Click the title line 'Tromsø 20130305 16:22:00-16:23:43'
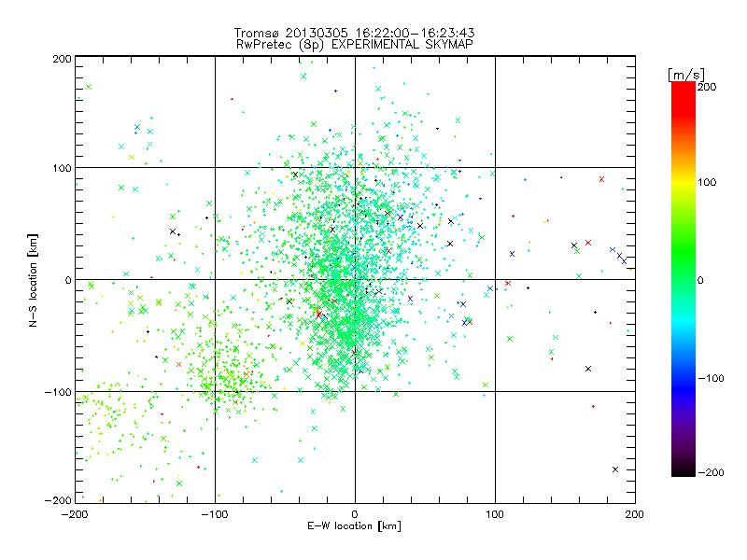Screen dimensions: 747x560 [355, 33]
